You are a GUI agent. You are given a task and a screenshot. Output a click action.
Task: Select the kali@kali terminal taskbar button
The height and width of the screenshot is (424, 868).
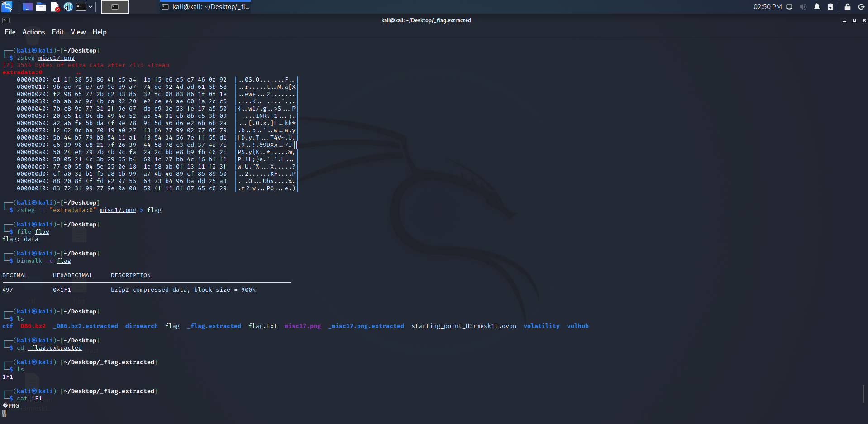point(206,7)
